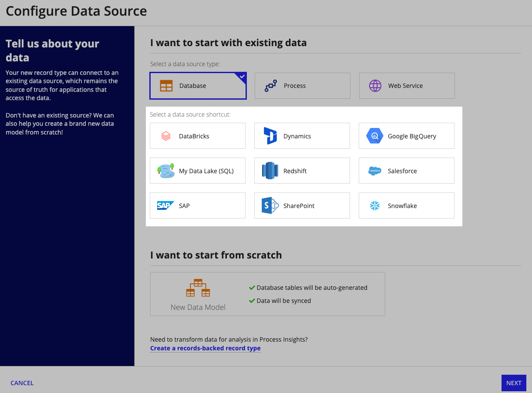Screen dimensions: 532x393
Task: Click the Google BigQuery hexagon icon
Action: pyautogui.click(x=374, y=136)
